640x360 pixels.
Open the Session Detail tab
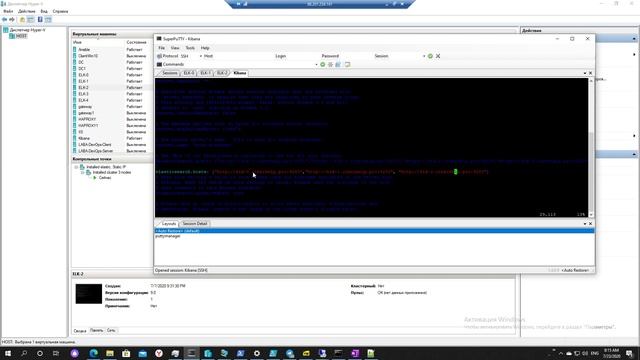[195, 224]
